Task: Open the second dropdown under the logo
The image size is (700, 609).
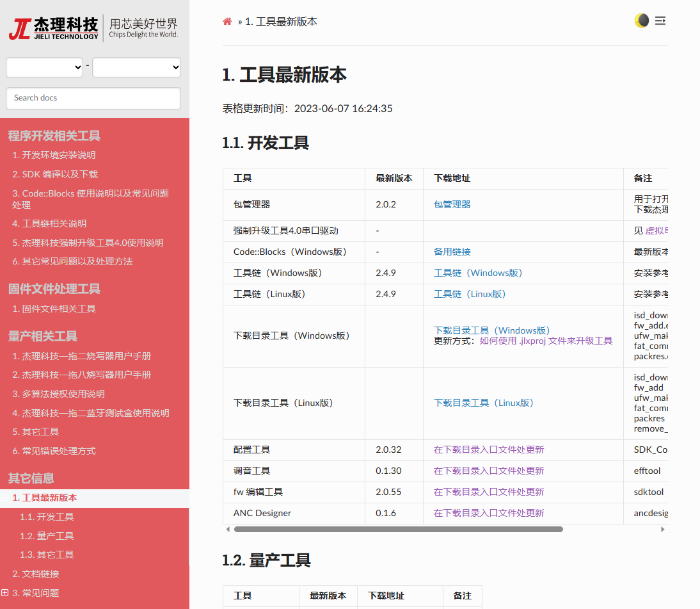Action: [x=136, y=67]
